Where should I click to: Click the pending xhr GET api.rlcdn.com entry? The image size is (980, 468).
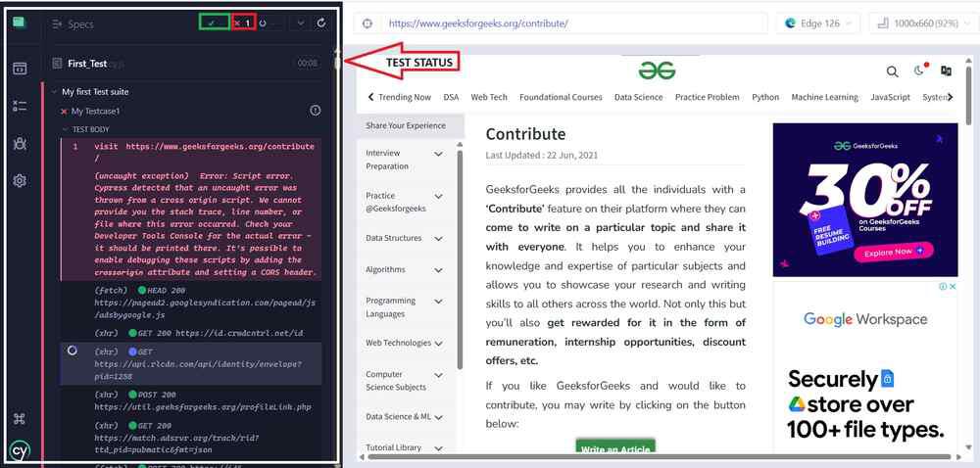click(x=191, y=364)
